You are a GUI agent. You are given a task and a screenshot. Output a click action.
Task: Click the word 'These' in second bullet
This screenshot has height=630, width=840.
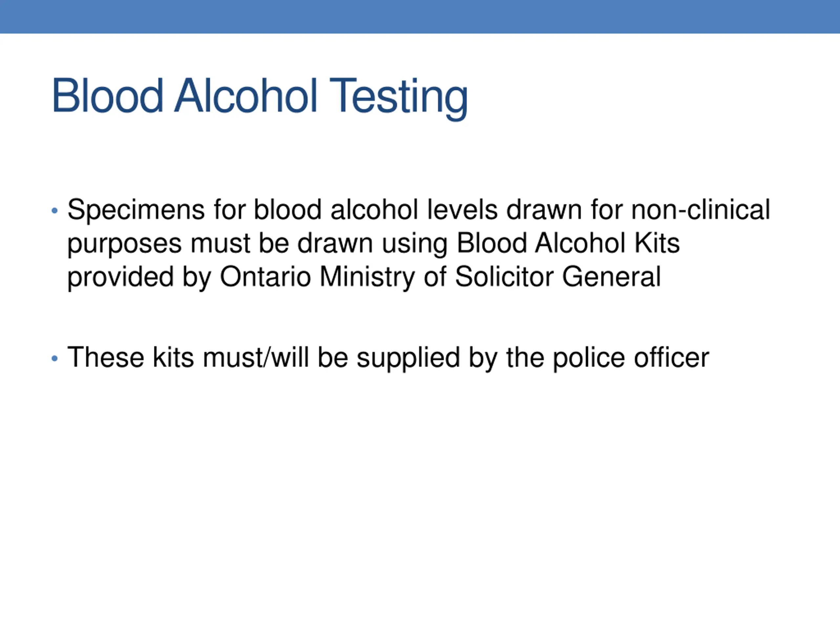tap(106, 357)
